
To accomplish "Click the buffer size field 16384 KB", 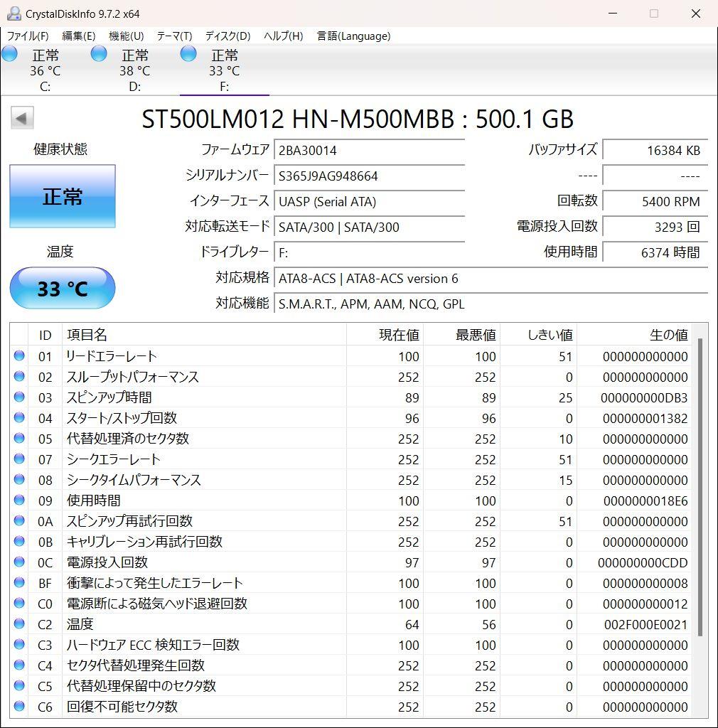I will coord(655,150).
